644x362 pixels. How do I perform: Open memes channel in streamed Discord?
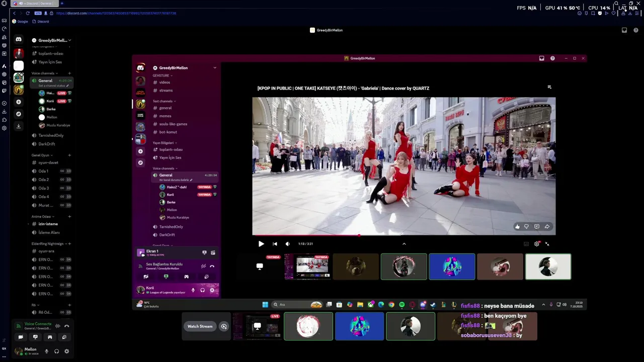165,116
